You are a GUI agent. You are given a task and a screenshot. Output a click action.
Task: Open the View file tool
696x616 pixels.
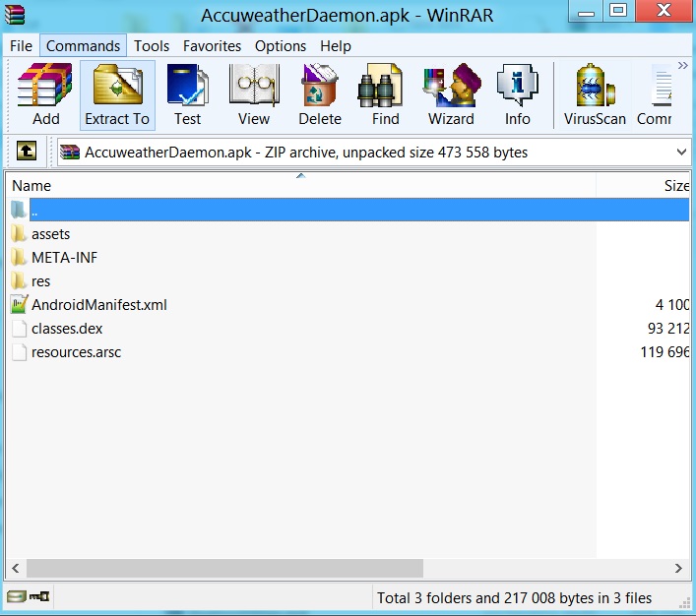point(254,86)
